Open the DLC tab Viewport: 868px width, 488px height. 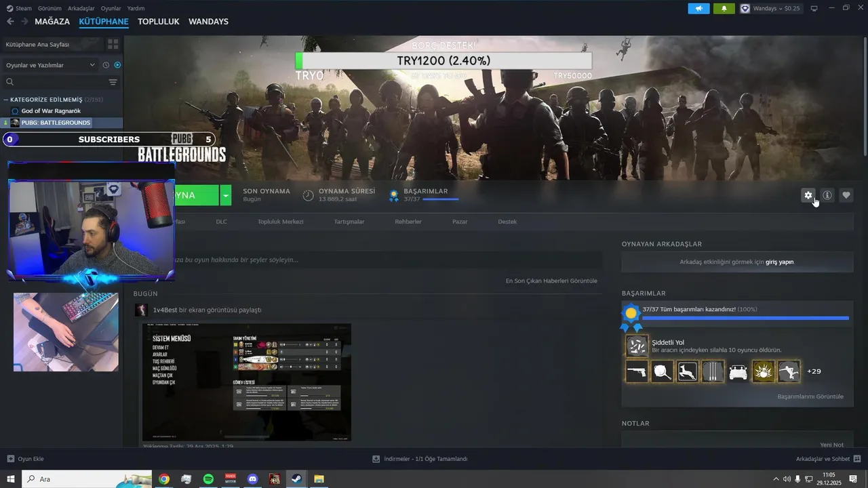click(x=221, y=222)
